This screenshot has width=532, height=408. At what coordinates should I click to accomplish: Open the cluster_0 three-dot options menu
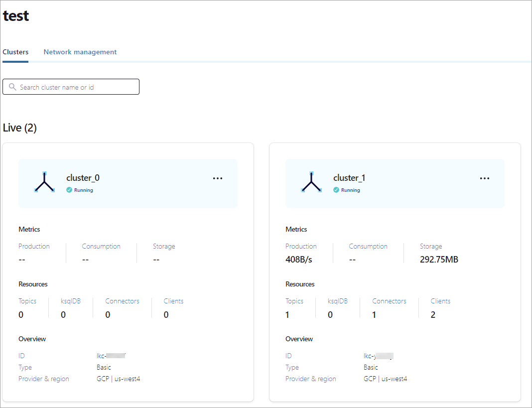coord(218,178)
